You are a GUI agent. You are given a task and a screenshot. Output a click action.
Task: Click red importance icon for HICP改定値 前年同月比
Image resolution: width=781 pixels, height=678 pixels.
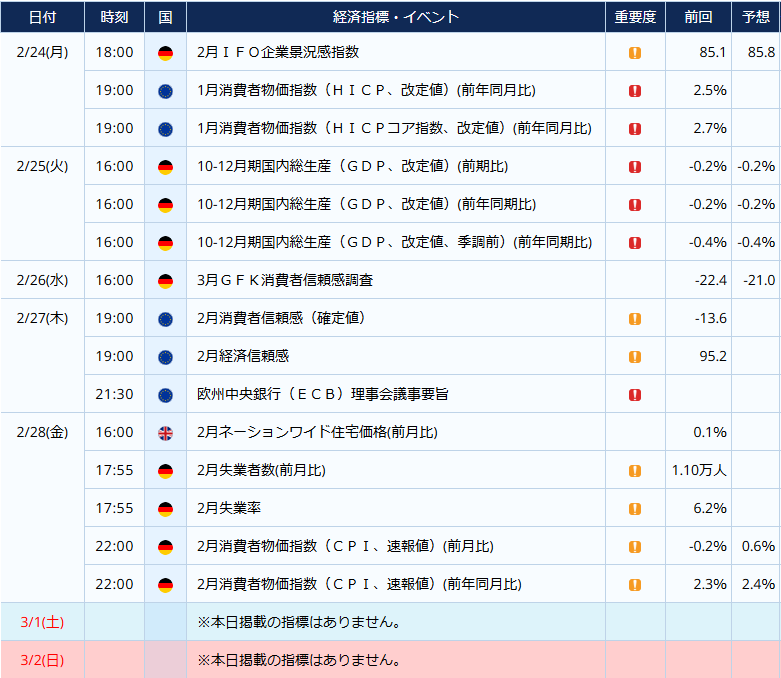pos(635,91)
